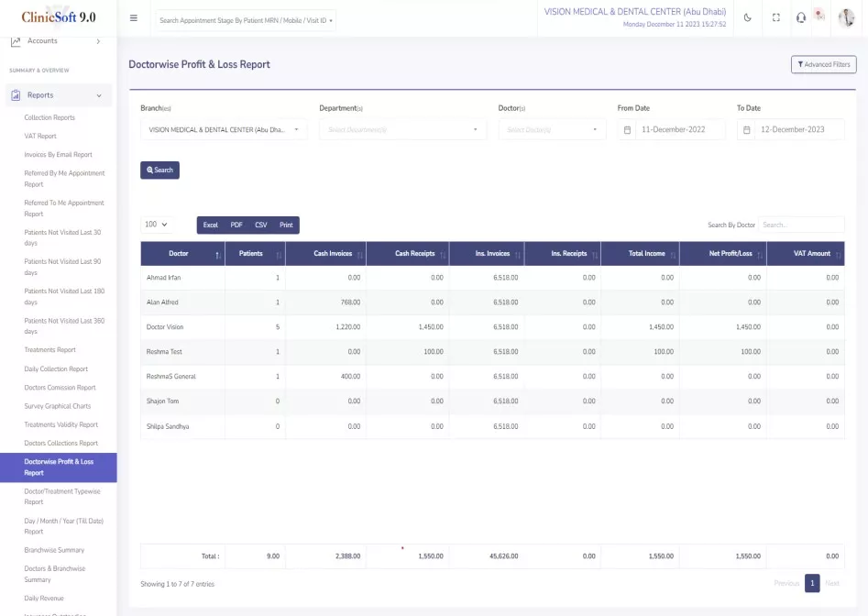The width and height of the screenshot is (868, 616).
Task: Enter fullscreen mode from top bar
Action: [x=775, y=18]
